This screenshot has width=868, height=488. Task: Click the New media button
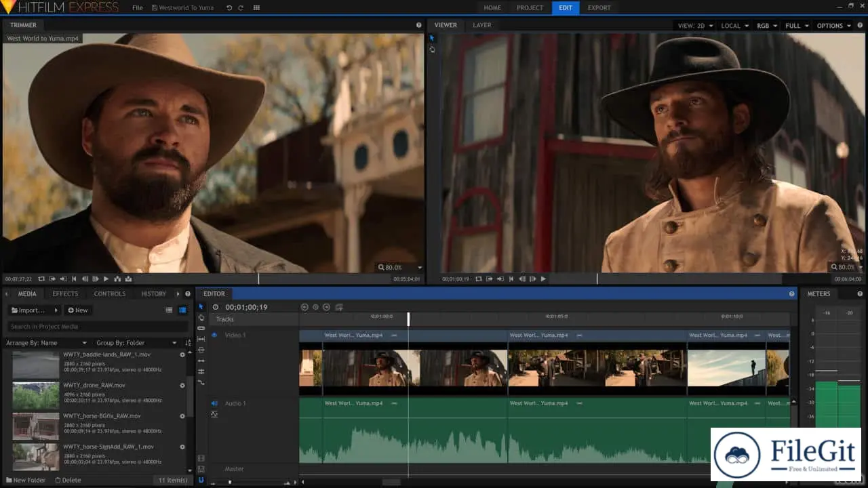[78, 310]
